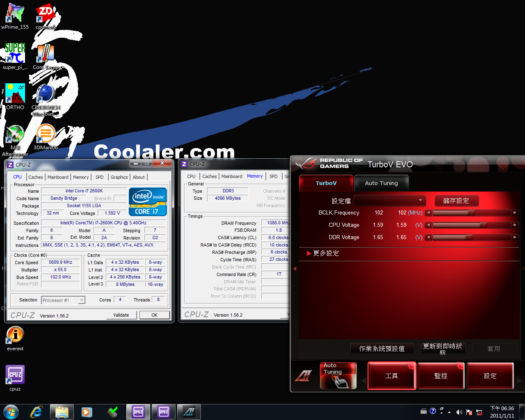Screen dimensions: 525x420
Task: Click the green checkmark chip taskbar icon
Action: [x=112, y=412]
